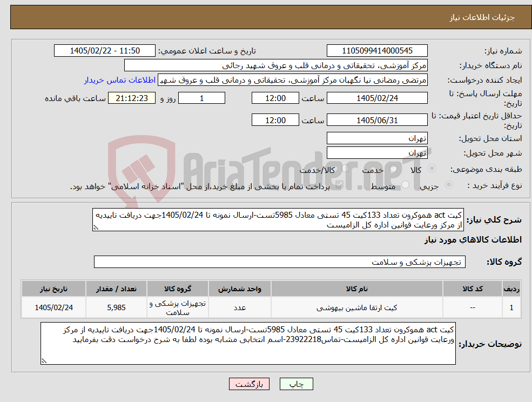Click the item code cell showing --
The width and height of the screenshot is (532, 402).
[x=473, y=307]
